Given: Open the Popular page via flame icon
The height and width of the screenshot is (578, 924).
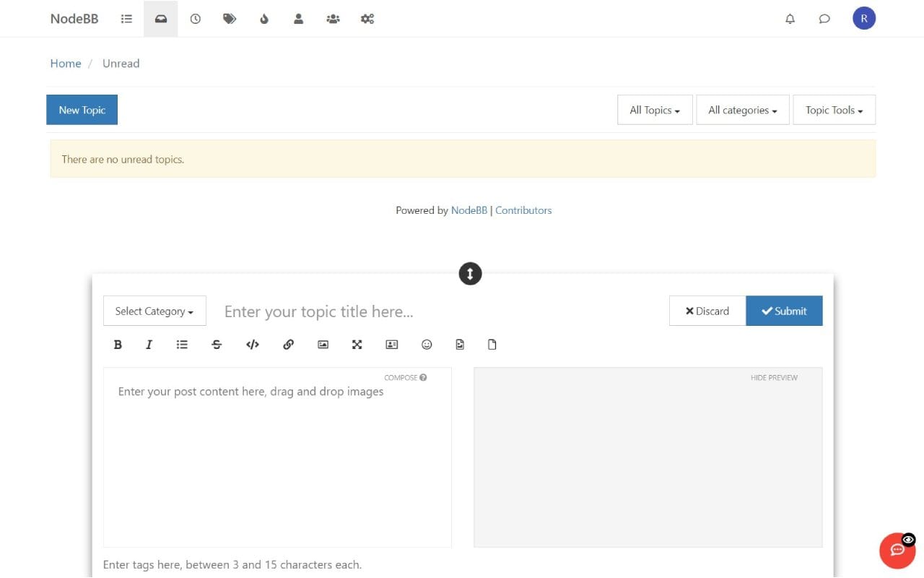Looking at the screenshot, I should click(264, 18).
